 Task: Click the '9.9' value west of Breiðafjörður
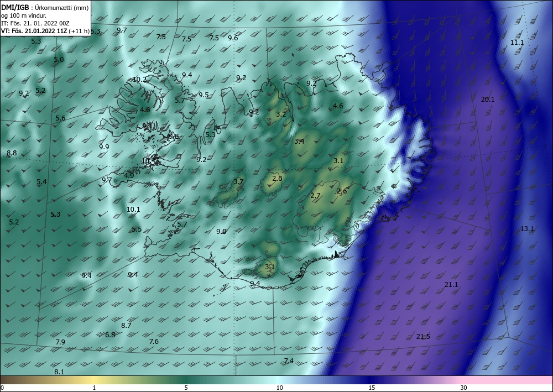104,147
